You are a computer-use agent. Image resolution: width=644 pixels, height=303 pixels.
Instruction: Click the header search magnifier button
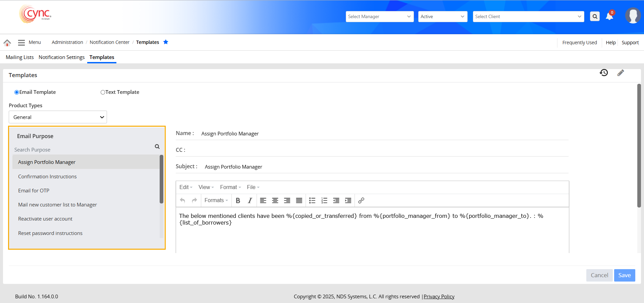(595, 16)
